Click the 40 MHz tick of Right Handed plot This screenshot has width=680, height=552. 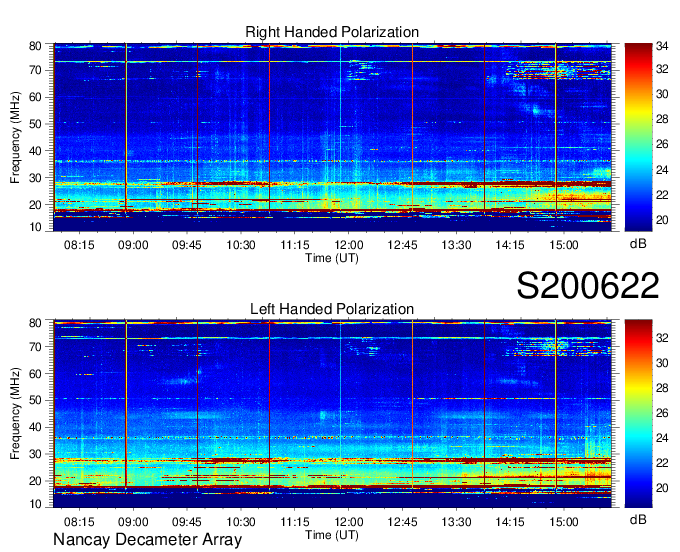pyautogui.click(x=36, y=151)
